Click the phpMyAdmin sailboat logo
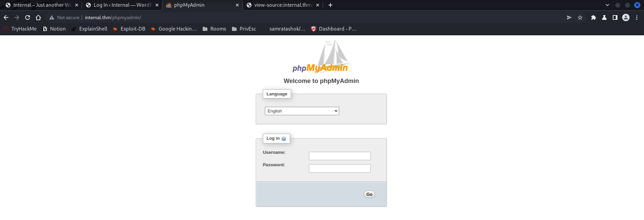 pos(321,56)
